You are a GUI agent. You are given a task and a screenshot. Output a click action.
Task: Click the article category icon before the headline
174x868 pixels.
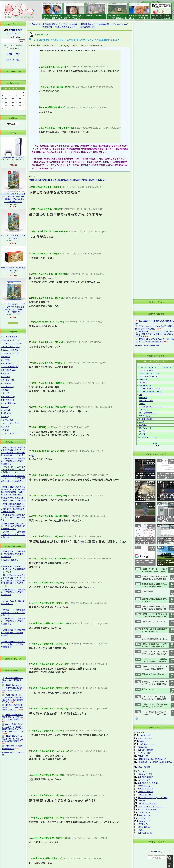[x=30, y=39]
